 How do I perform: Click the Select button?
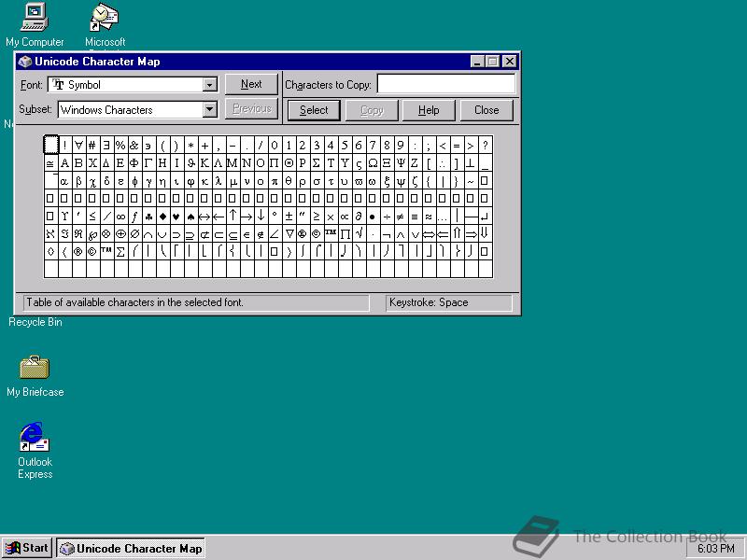314,110
